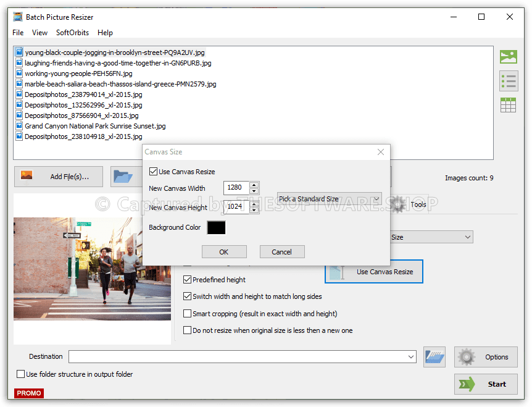The image size is (532, 407).
Task: Uncheck Use Canvas Resize in dialog
Action: coord(153,172)
